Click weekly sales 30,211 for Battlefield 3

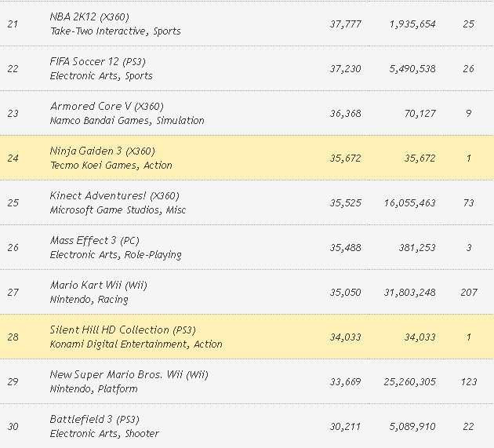click(x=345, y=427)
